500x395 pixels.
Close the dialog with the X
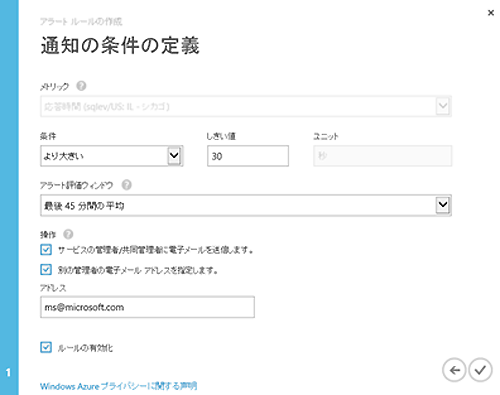(x=491, y=13)
